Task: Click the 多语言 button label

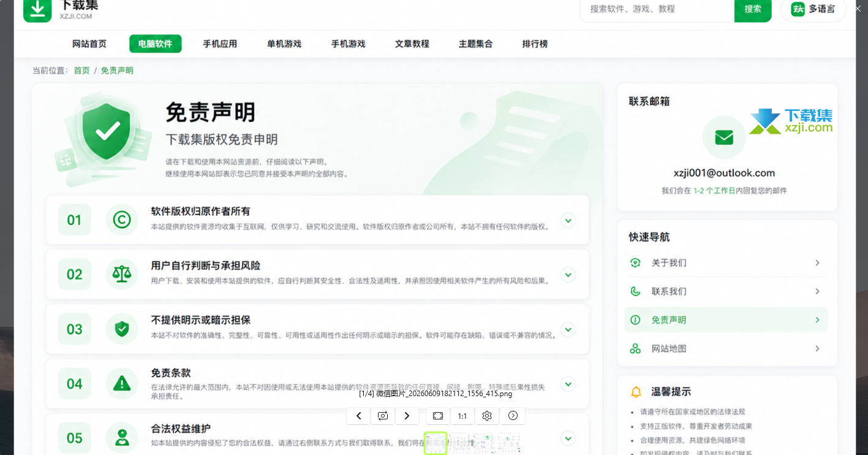Action: point(822,9)
